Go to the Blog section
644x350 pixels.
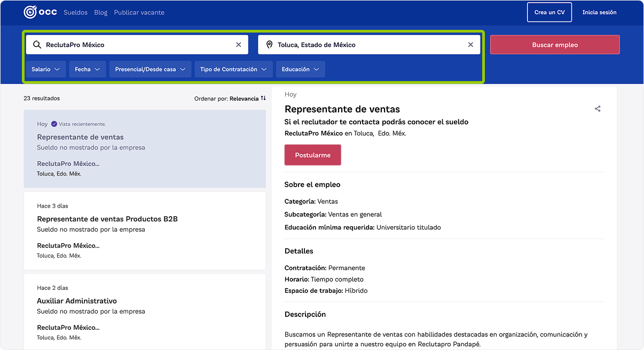(x=100, y=12)
